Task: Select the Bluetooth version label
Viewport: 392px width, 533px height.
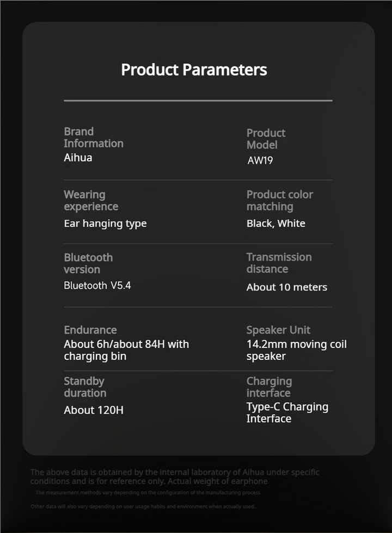Action: point(88,264)
